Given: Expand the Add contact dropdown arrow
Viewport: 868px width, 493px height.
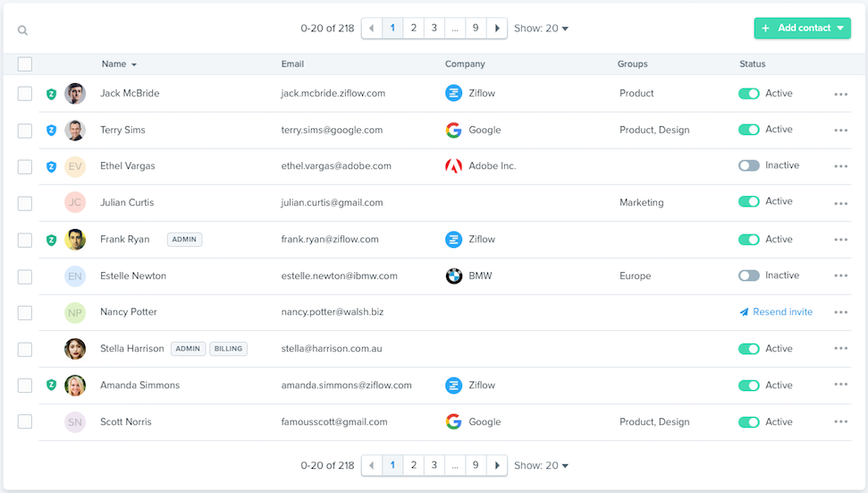Looking at the screenshot, I should pyautogui.click(x=841, y=29).
